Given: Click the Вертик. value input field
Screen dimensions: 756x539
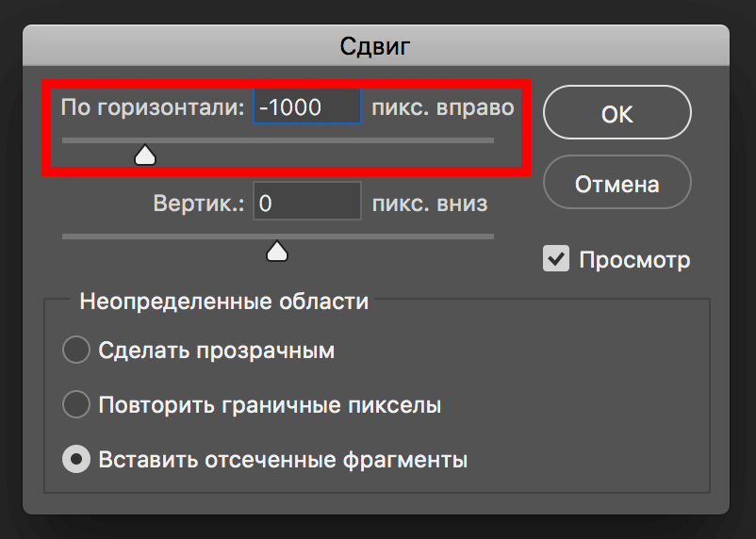Looking at the screenshot, I should point(307,201).
